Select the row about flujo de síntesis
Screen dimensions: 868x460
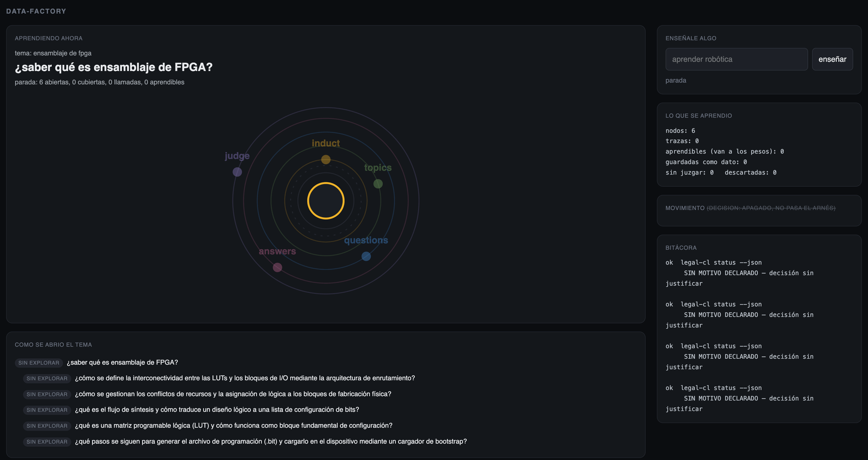pos(191,410)
